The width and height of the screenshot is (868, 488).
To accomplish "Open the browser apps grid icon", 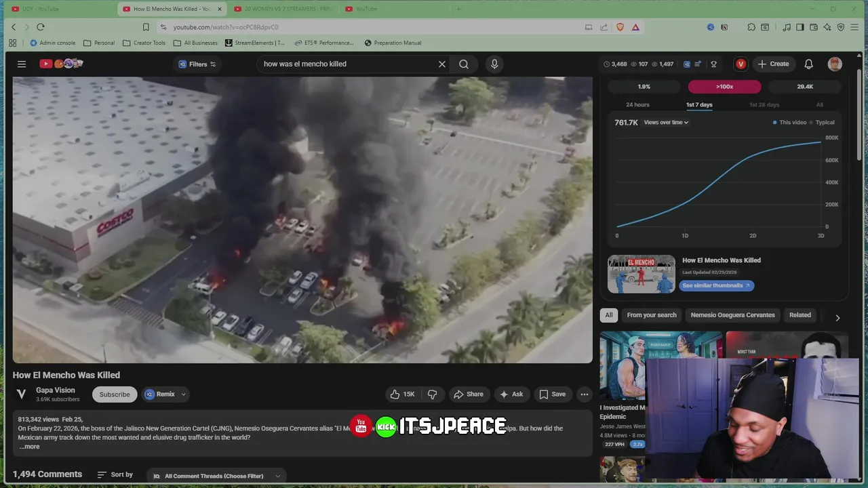I will [12, 43].
